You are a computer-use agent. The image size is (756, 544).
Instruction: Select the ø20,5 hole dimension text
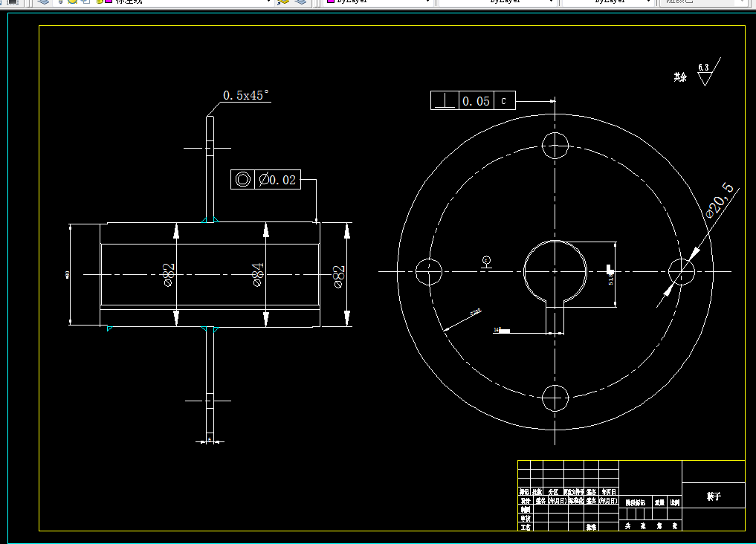point(720,201)
